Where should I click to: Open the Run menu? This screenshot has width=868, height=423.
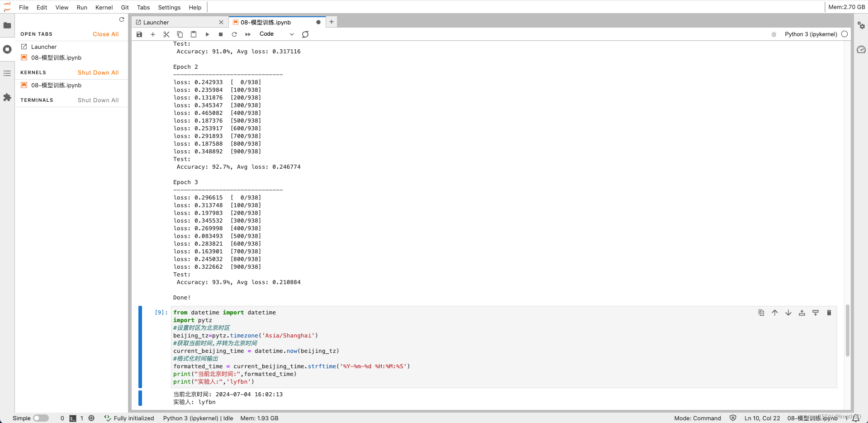(82, 7)
